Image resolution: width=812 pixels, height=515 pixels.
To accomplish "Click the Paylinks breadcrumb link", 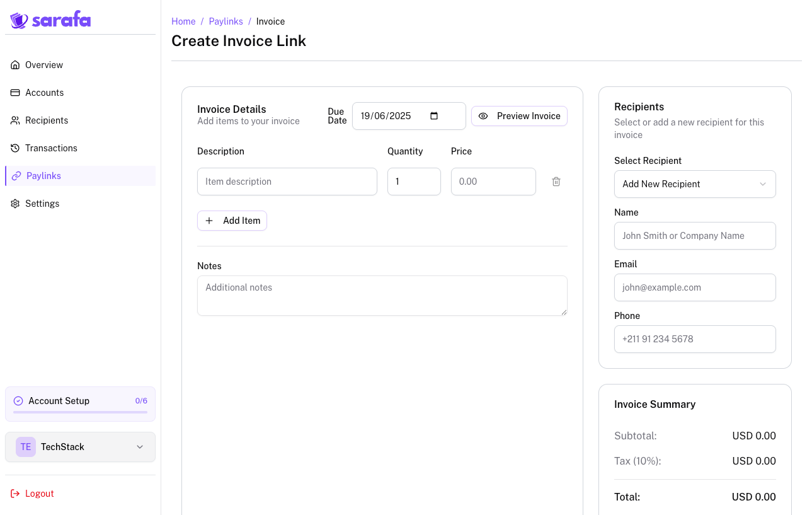I will click(x=226, y=21).
